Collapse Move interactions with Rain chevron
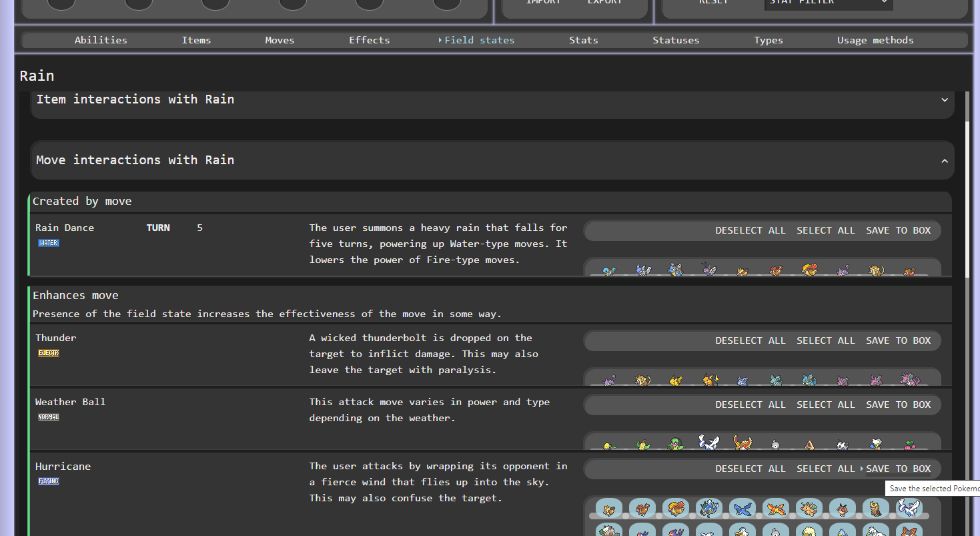Viewport: 980px width, 536px height. [x=945, y=161]
